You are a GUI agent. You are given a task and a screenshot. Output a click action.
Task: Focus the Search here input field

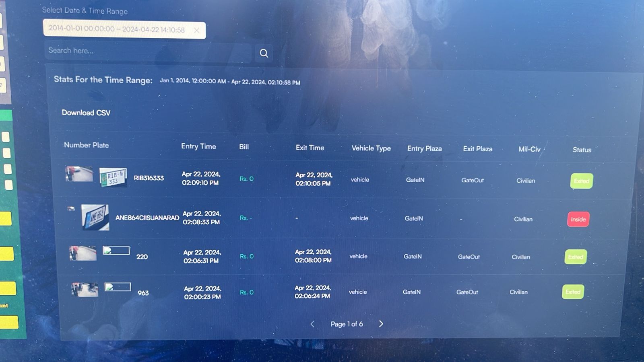(x=147, y=51)
